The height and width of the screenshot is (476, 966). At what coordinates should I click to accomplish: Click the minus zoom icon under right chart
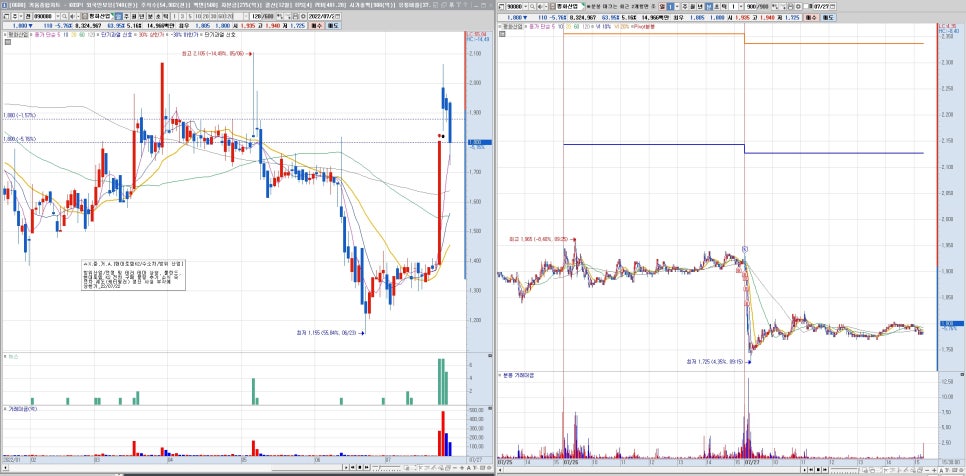927,470
